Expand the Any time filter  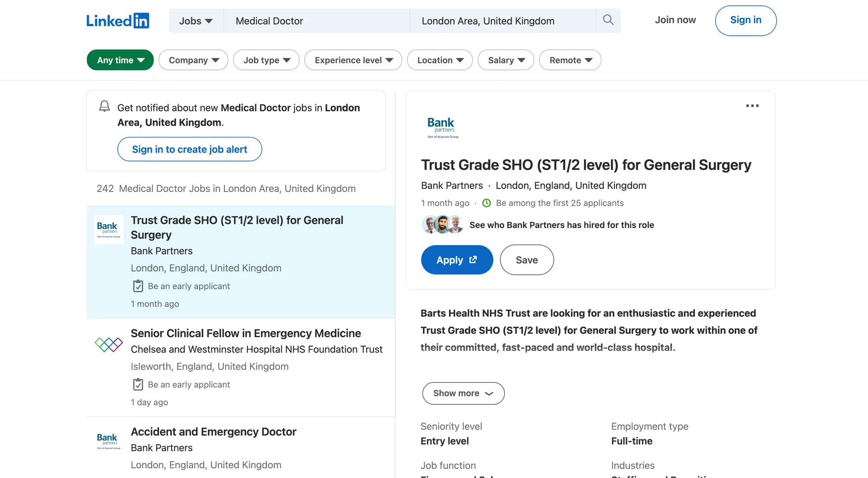pyautogui.click(x=120, y=60)
